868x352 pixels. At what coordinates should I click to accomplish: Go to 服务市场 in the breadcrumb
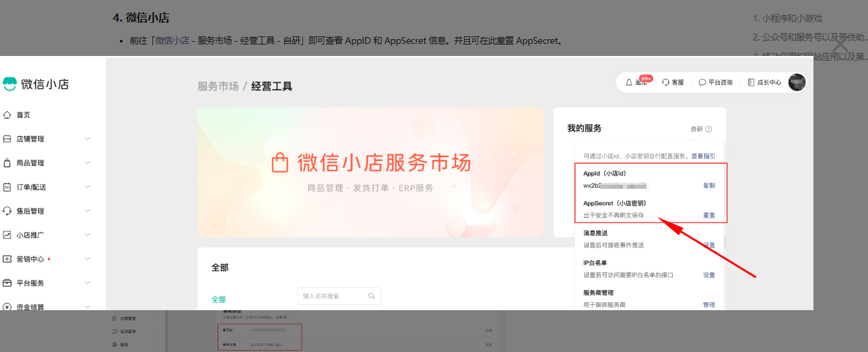pos(218,86)
